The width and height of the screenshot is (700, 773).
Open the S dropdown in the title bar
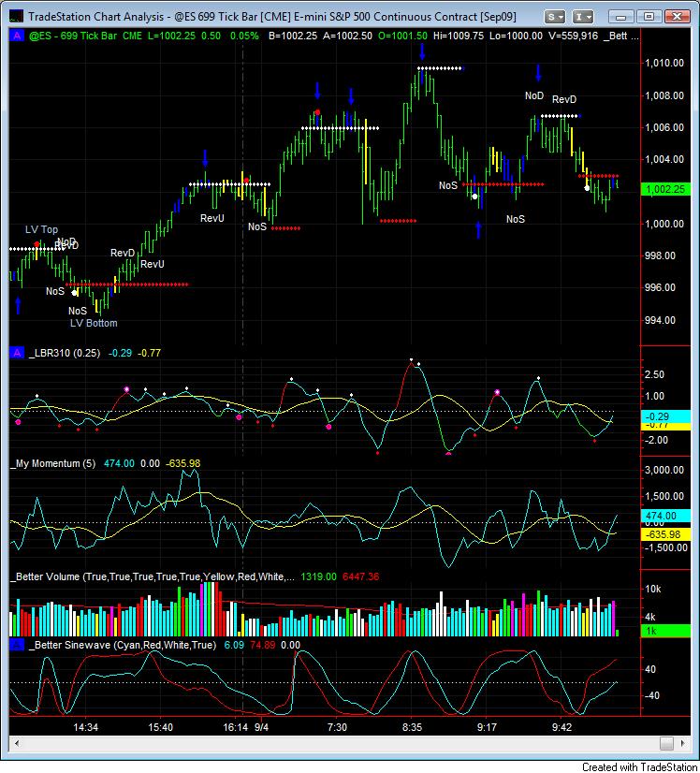[555, 17]
